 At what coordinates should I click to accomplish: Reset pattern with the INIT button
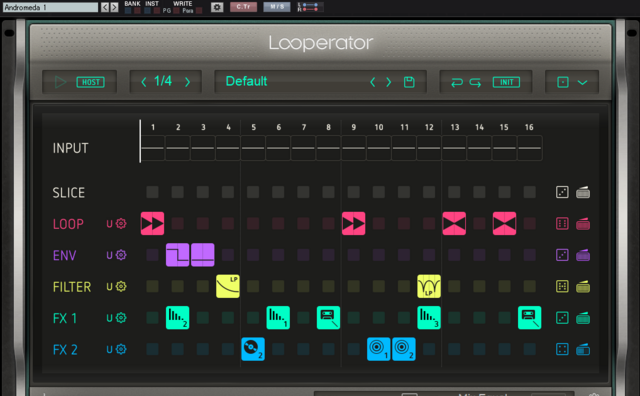(x=506, y=82)
